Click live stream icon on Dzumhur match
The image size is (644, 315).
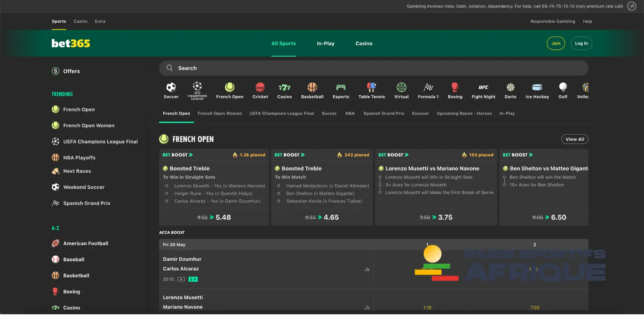tap(181, 279)
